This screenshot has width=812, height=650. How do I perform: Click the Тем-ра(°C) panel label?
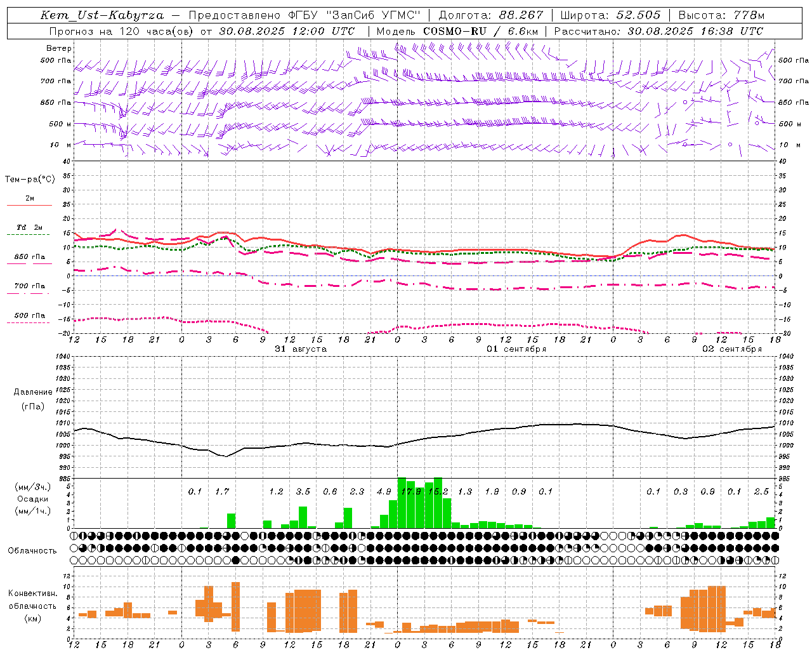[x=30, y=180]
